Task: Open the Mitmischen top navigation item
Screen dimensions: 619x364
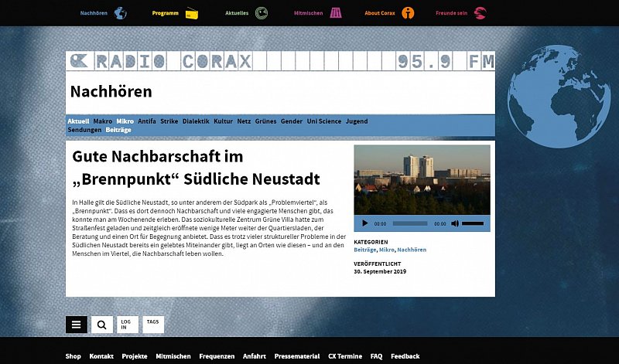Action: (x=308, y=13)
